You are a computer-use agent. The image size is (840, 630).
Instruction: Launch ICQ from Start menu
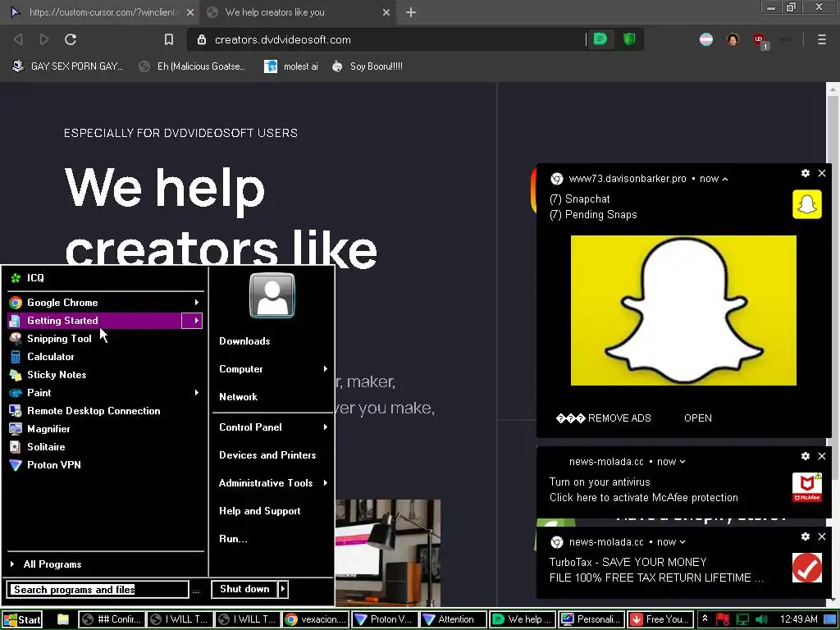[105, 277]
